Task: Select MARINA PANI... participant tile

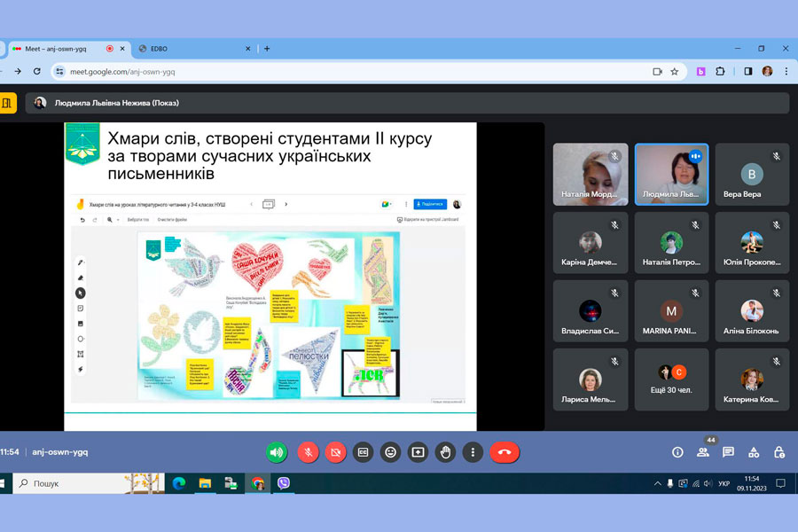Action: [x=671, y=311]
